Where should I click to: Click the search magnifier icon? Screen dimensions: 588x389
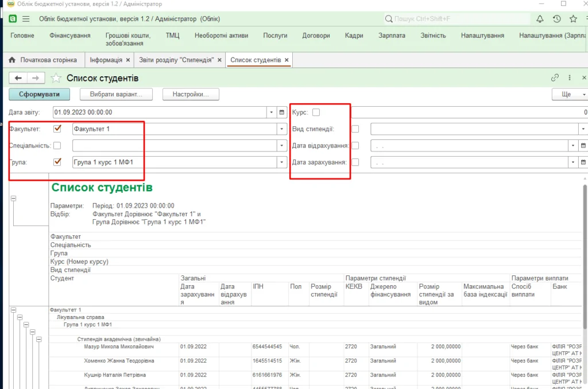(389, 19)
